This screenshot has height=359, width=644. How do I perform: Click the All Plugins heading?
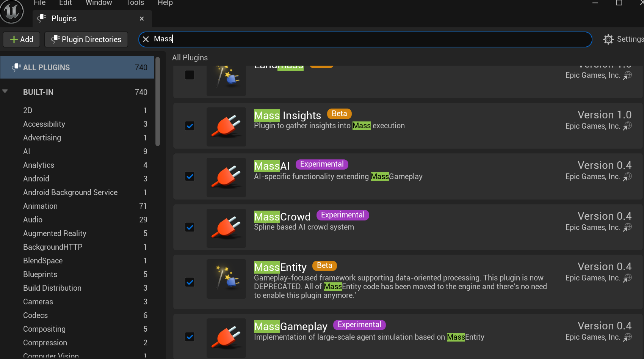(190, 58)
